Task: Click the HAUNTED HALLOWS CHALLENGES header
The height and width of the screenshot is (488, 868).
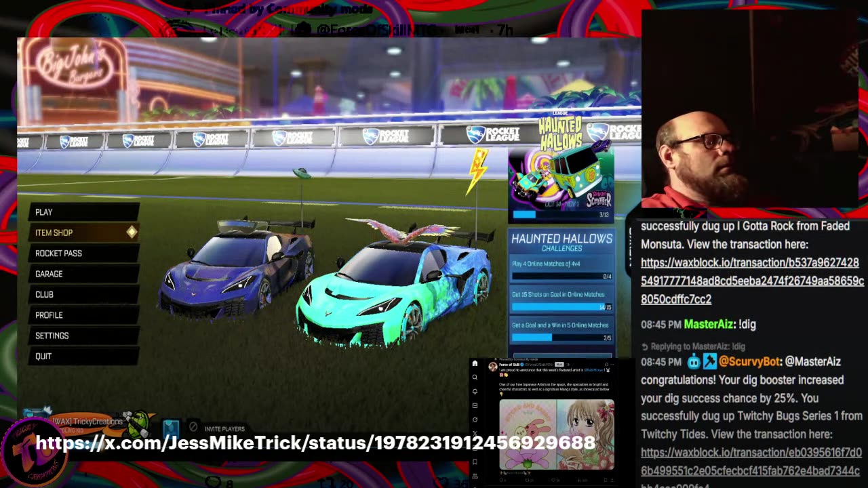Action: pos(561,243)
